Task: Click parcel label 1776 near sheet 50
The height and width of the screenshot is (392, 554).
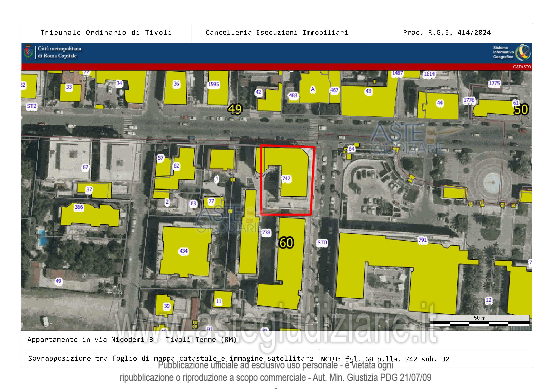Action: [x=469, y=100]
